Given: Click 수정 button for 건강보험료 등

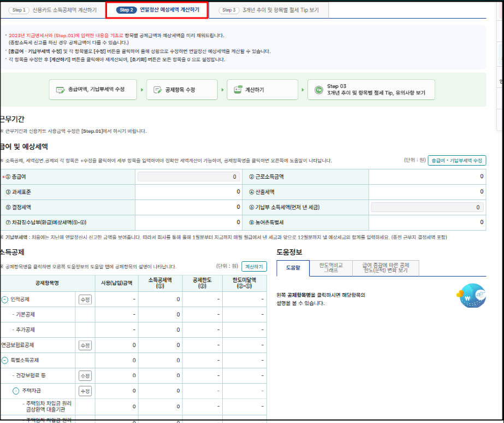Looking at the screenshot, I should (85, 375).
